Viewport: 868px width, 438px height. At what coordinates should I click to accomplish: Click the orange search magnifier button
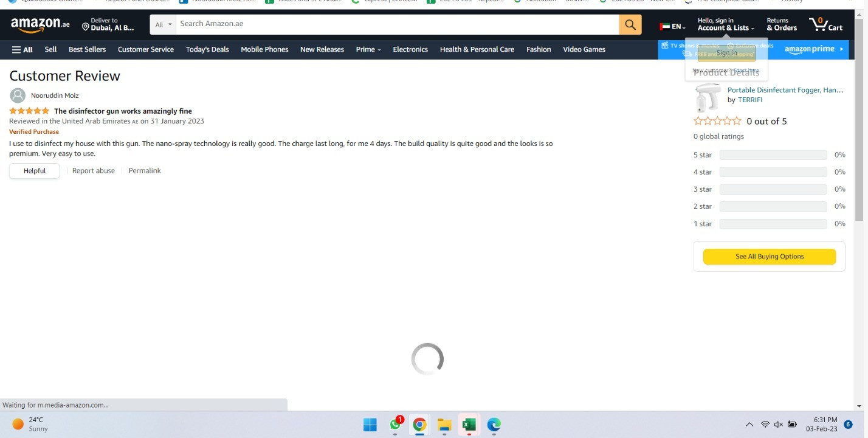pos(630,24)
